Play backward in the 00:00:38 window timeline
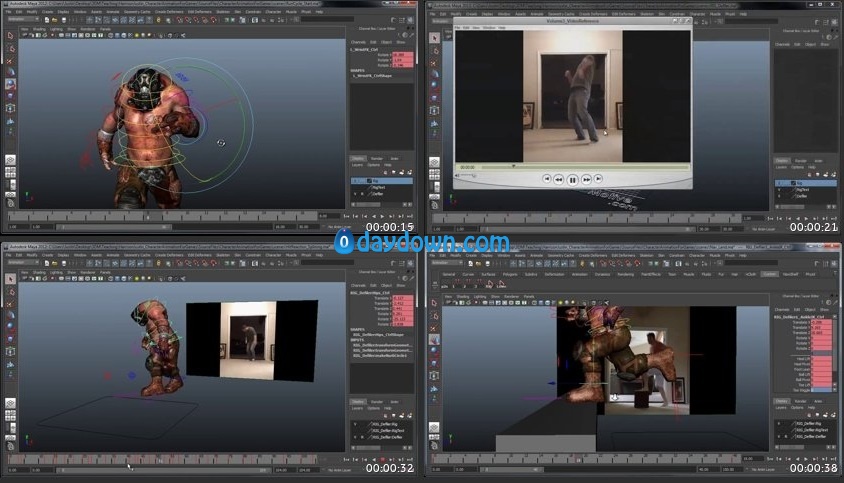This screenshot has height=483, width=844. [798, 459]
